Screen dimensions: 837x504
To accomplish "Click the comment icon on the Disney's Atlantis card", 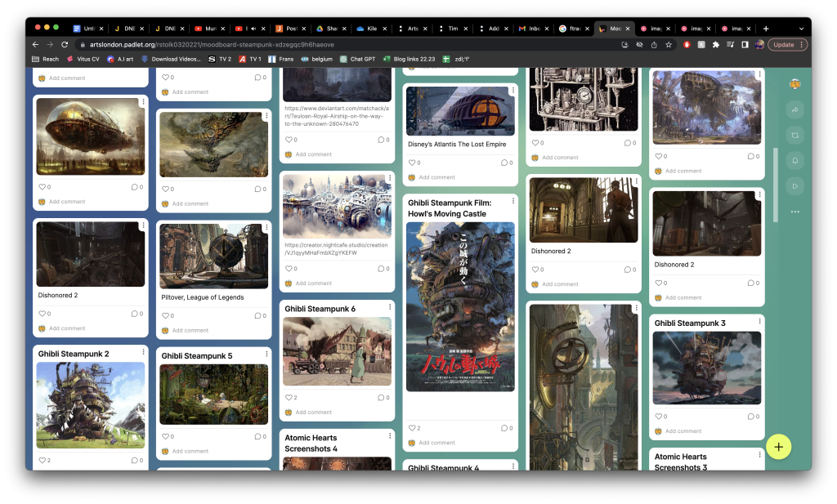I will point(504,163).
